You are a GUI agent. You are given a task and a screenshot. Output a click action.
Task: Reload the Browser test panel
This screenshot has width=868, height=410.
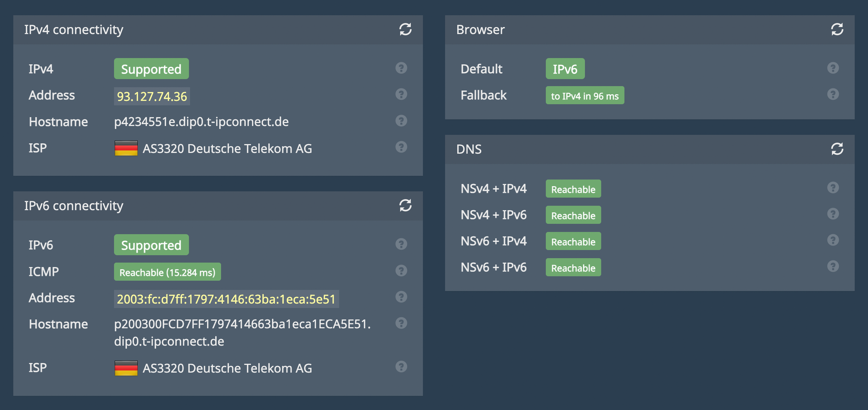point(837,29)
